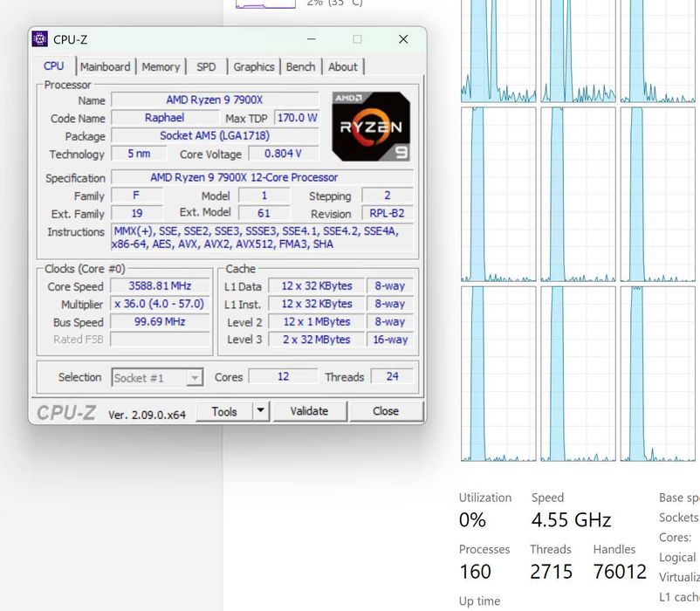This screenshot has height=611, width=700.
Task: Click the CPU-Z app icon in title bar
Action: (40, 38)
